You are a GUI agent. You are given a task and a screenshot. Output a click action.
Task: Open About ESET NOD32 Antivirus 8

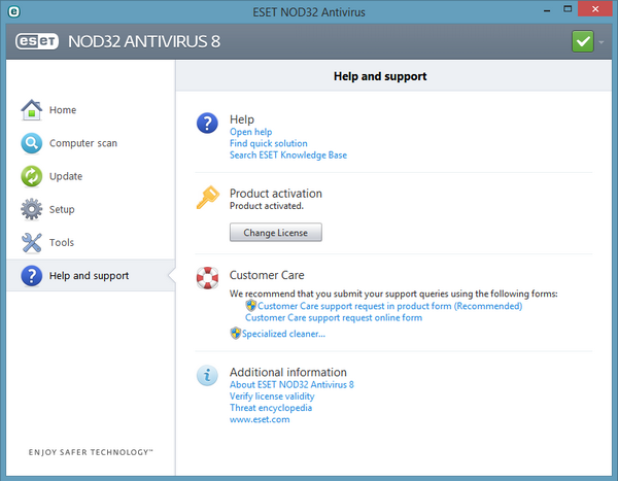(x=292, y=384)
